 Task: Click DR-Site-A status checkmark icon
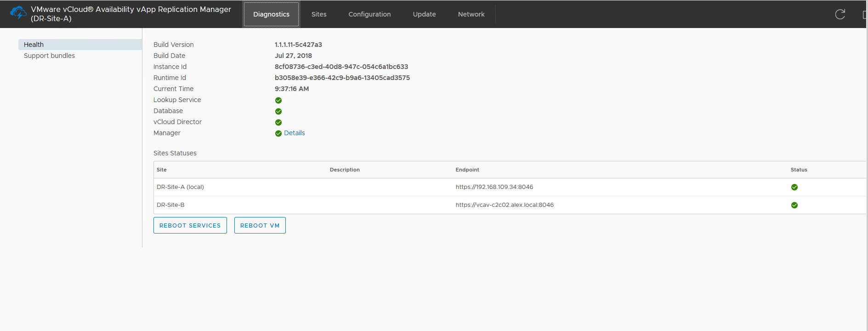pos(794,187)
